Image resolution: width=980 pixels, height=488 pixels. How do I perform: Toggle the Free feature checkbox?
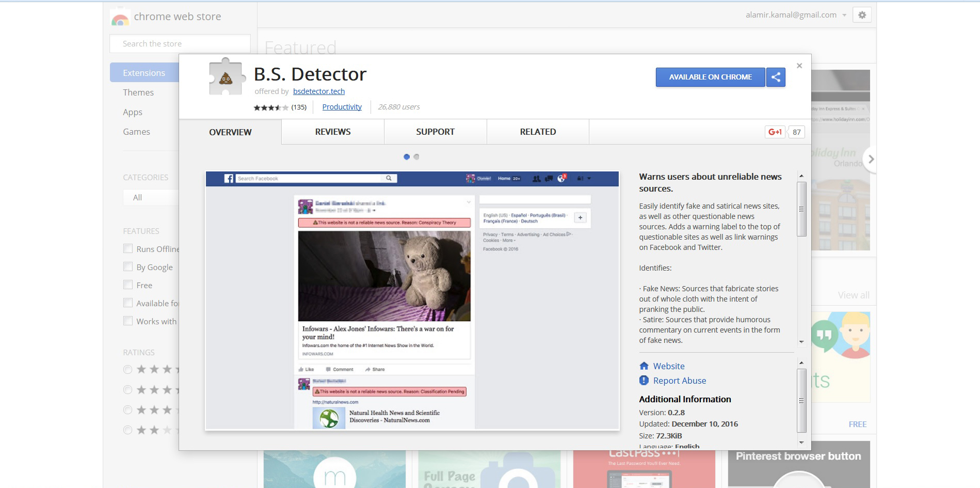click(x=128, y=285)
